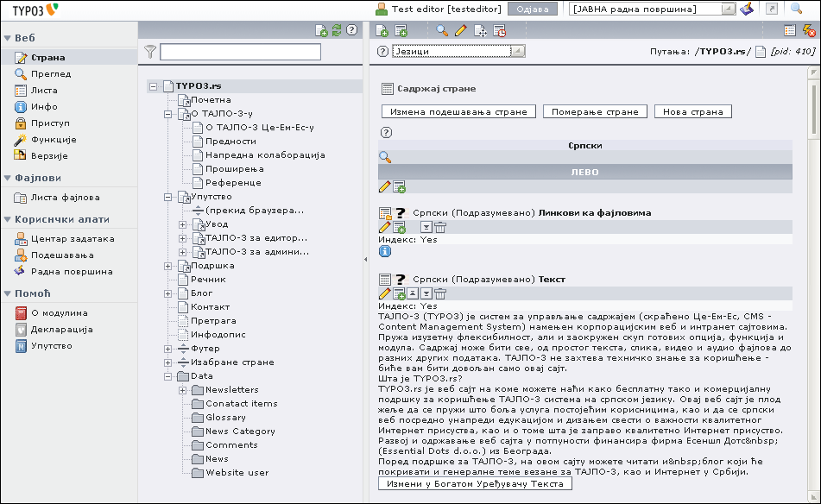Expand Подршка tree node
The image size is (821, 504).
pyautogui.click(x=168, y=266)
